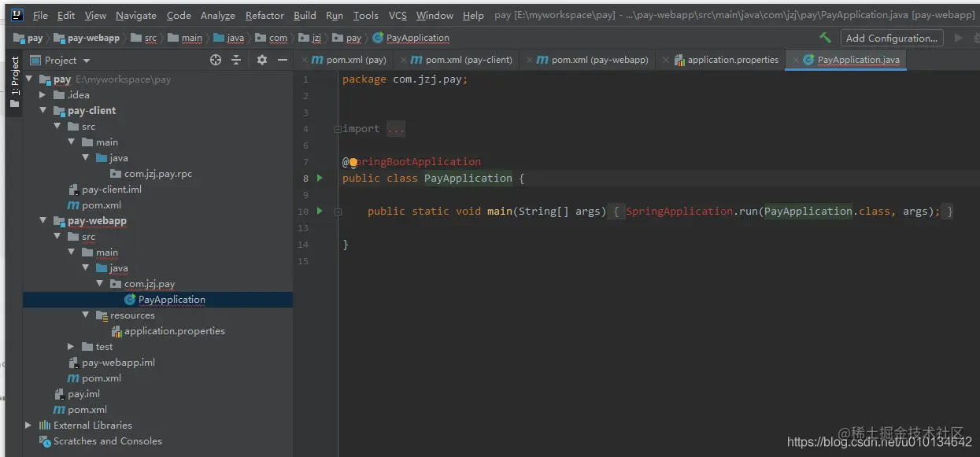Open the Refactor menu
The width and height of the screenshot is (980, 457).
tap(264, 15)
